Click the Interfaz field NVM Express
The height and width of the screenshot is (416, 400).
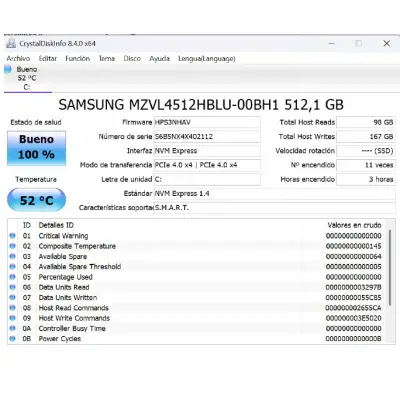pyautogui.click(x=207, y=151)
